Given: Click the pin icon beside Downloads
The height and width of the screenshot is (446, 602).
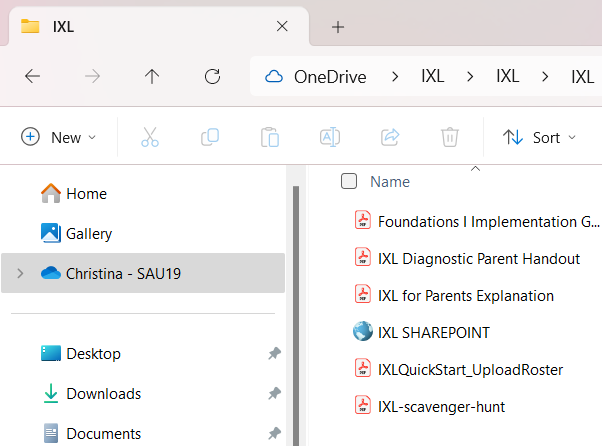Looking at the screenshot, I should (x=275, y=393).
